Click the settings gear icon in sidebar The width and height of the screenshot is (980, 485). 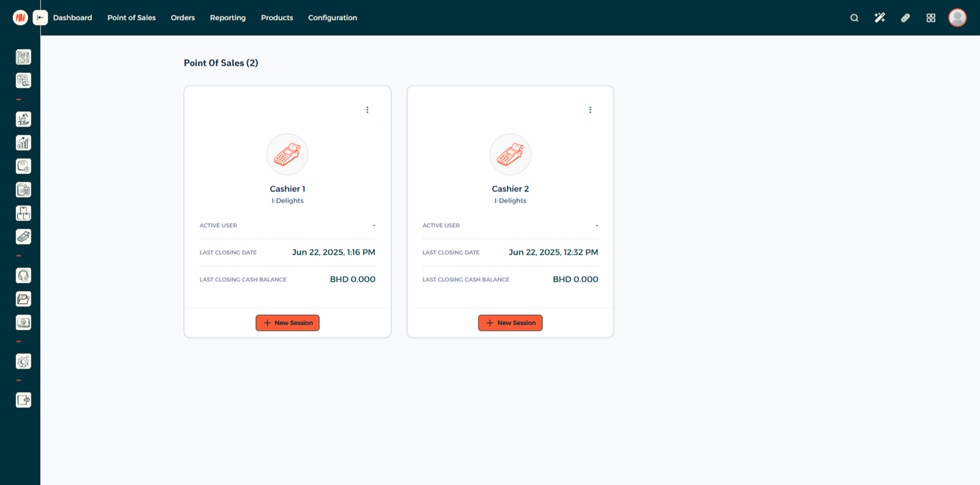tap(24, 361)
